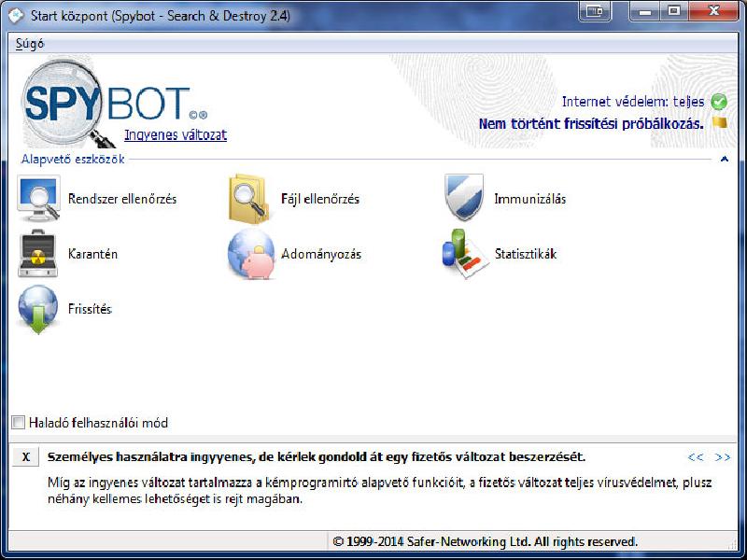
Task: Maximize the Spybot Start központ window
Action: click(674, 11)
